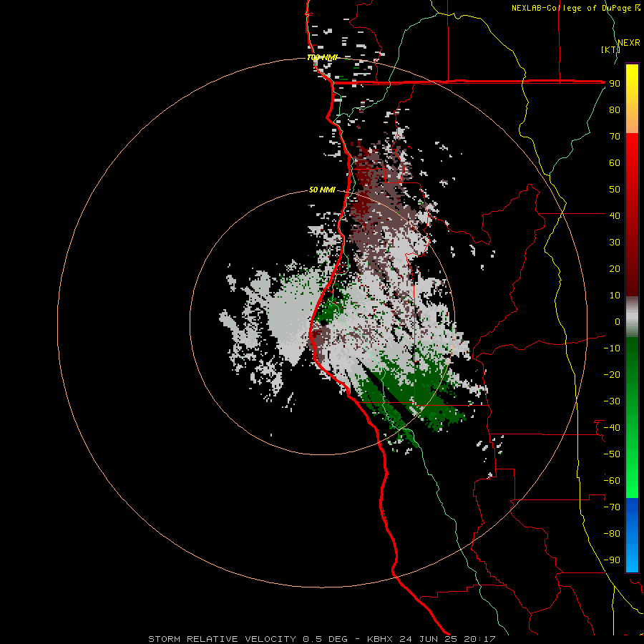This screenshot has height=644, width=644.
Task: Pick the bright red color bar segment
Action: pos(632,156)
